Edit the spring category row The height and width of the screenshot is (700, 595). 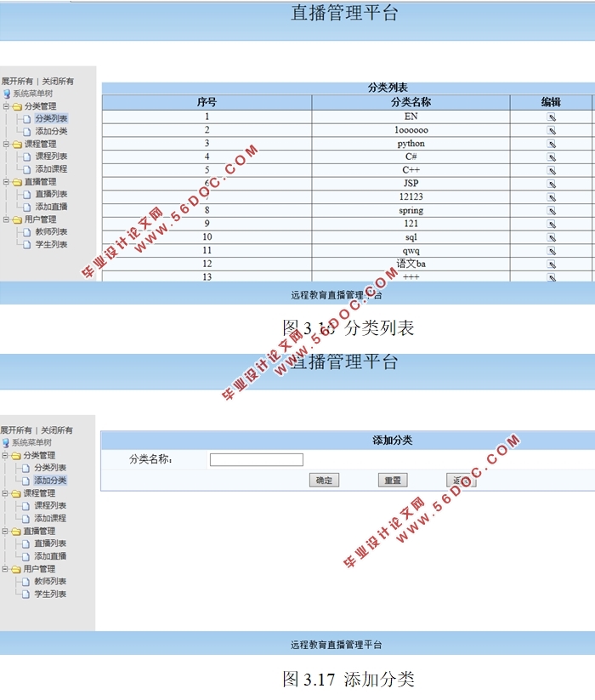[551, 211]
